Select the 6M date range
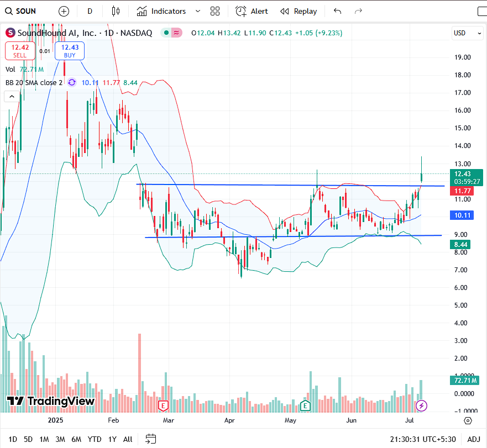Viewport: 487px width, 448px height. (x=76, y=439)
